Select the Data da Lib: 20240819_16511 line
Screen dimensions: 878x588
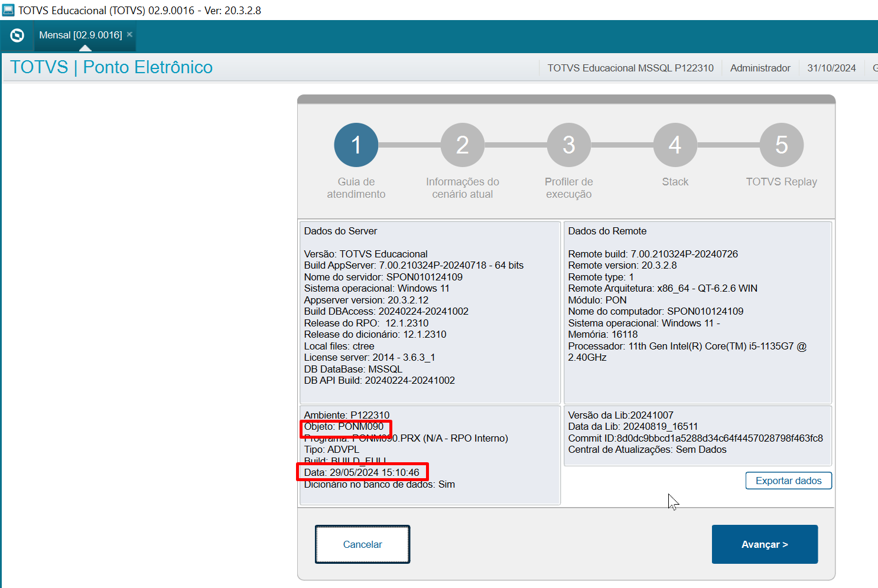pyautogui.click(x=633, y=426)
